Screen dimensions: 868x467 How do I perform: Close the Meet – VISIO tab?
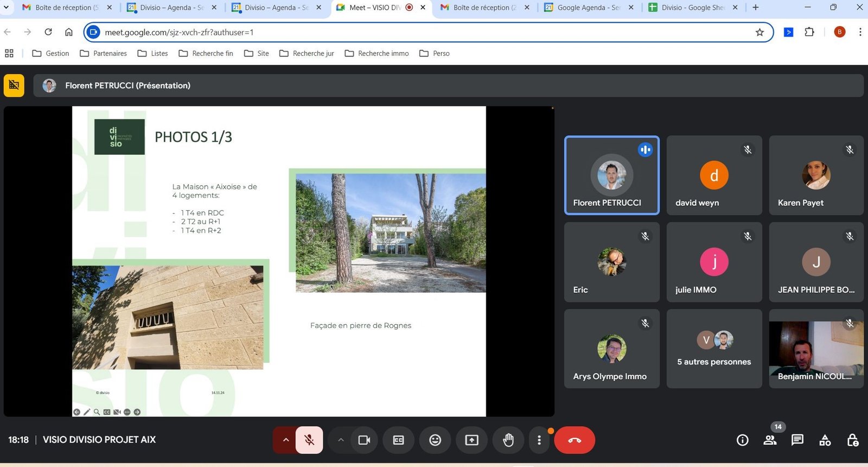(423, 8)
